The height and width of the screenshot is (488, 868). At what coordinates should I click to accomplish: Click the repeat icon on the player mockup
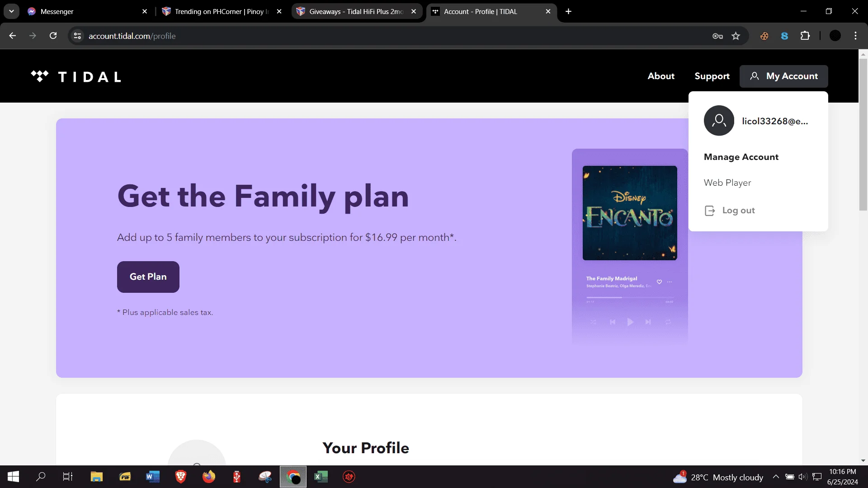click(x=668, y=322)
